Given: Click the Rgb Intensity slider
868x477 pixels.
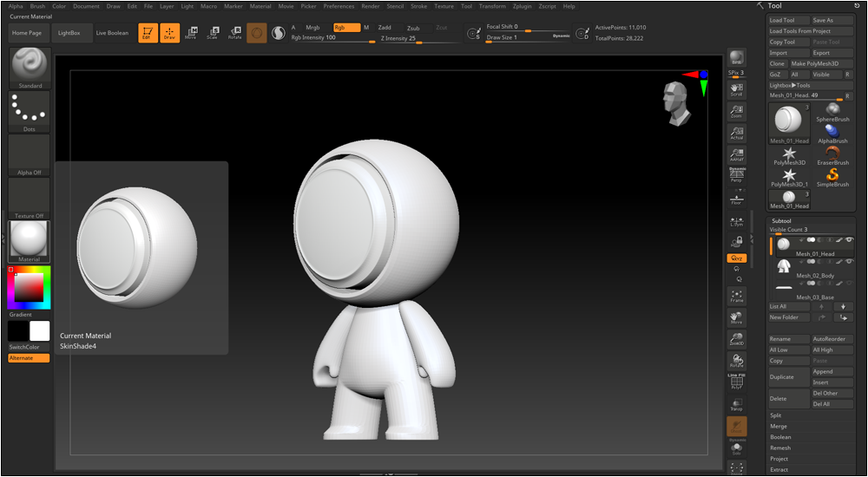Looking at the screenshot, I should pyautogui.click(x=330, y=38).
